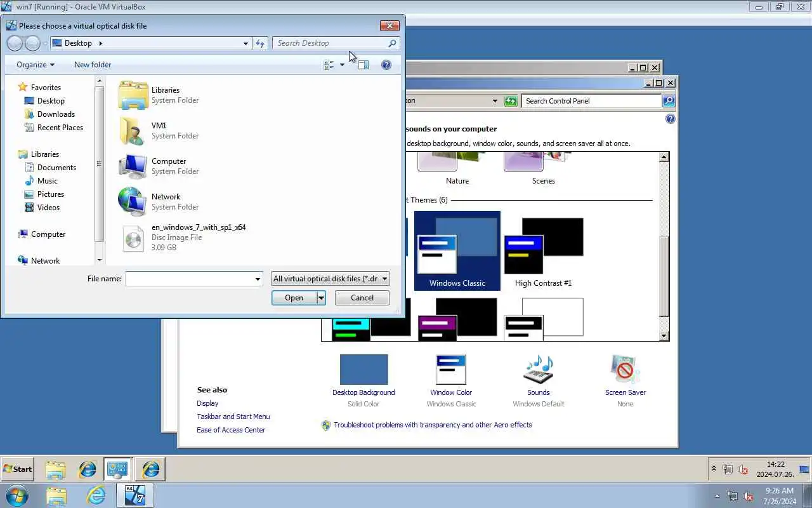Select the Libraries system folder icon
812x508 pixels.
133,95
